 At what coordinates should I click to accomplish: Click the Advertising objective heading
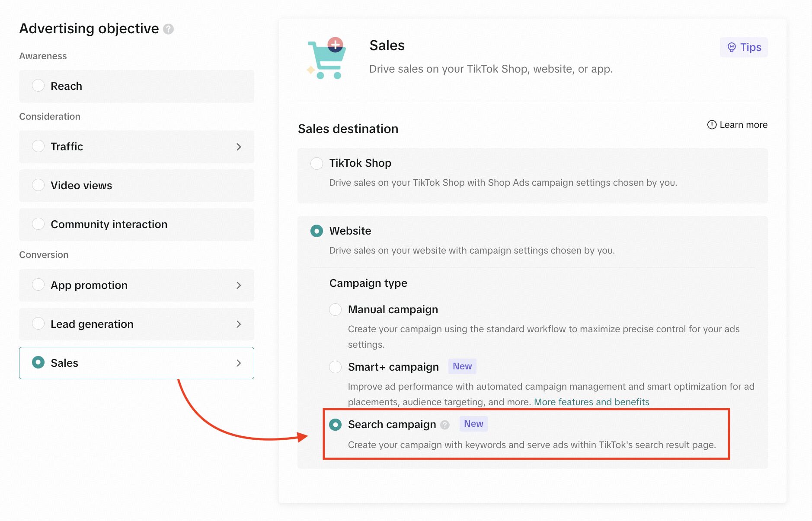coord(89,29)
